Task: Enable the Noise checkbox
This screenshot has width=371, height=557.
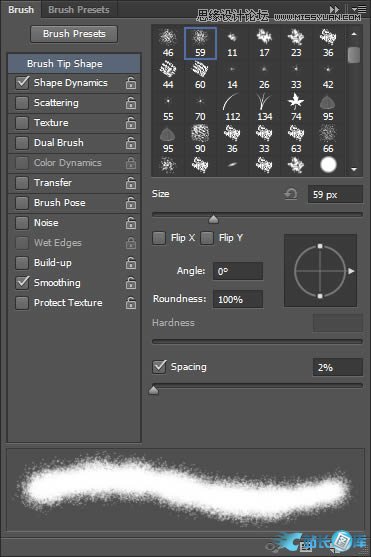Action: [22, 223]
